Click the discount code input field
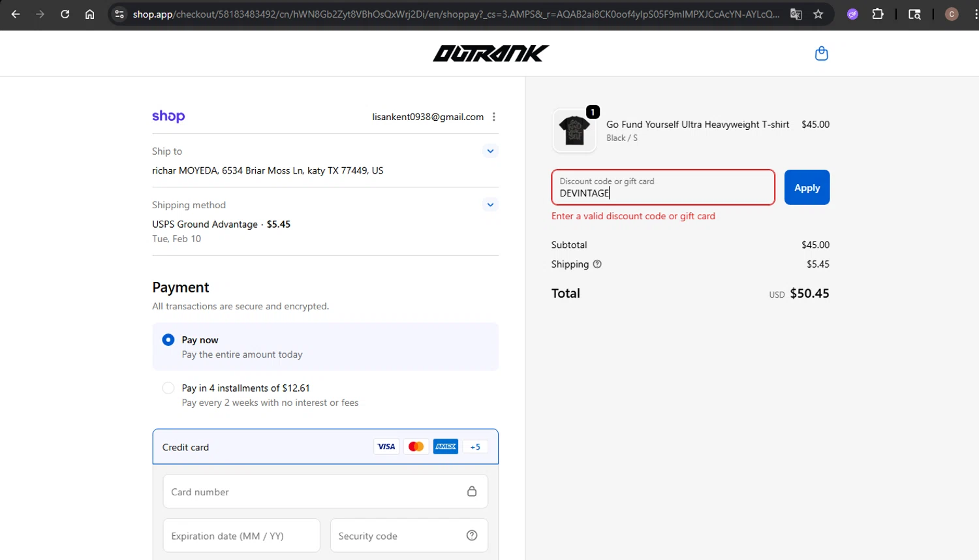This screenshot has height=560, width=979. [x=663, y=187]
